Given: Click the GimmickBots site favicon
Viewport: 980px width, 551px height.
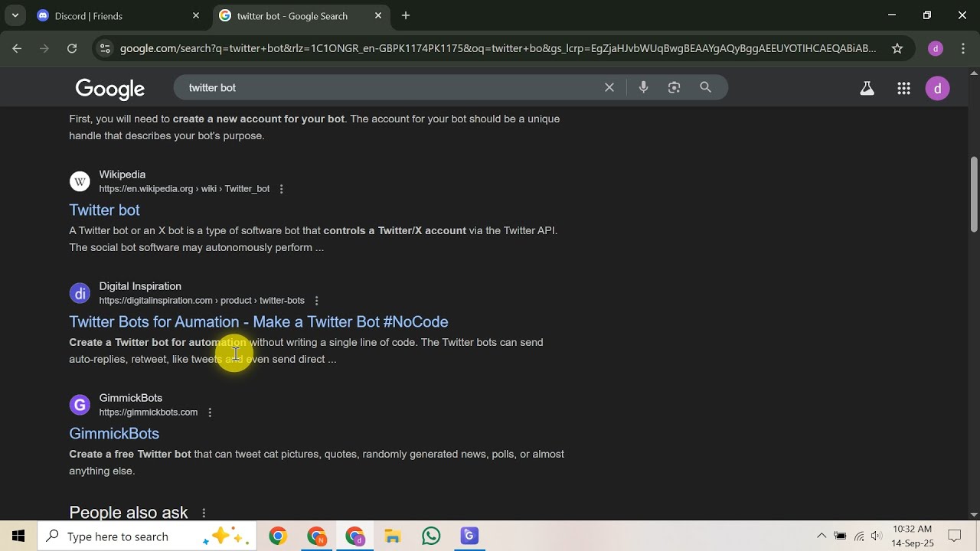Looking at the screenshot, I should pyautogui.click(x=80, y=405).
